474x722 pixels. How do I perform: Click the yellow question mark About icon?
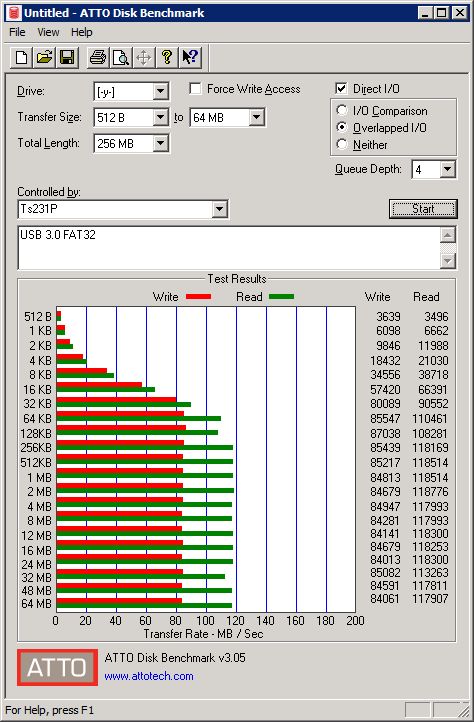click(167, 58)
